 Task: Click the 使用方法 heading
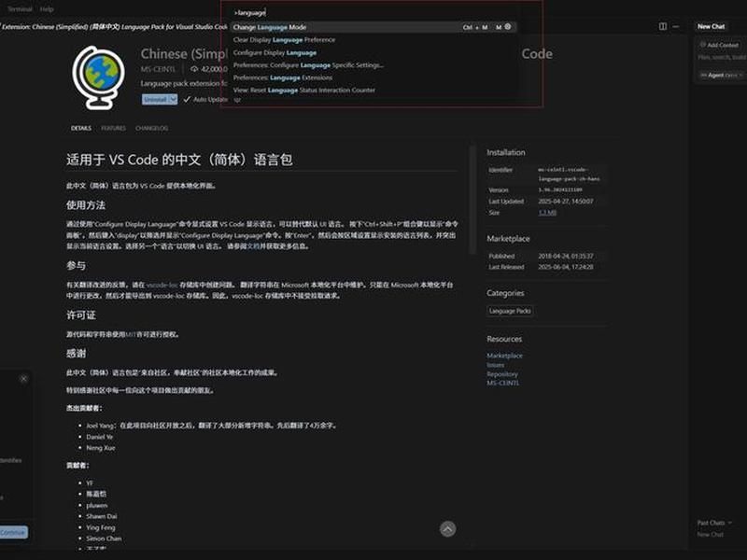86,205
